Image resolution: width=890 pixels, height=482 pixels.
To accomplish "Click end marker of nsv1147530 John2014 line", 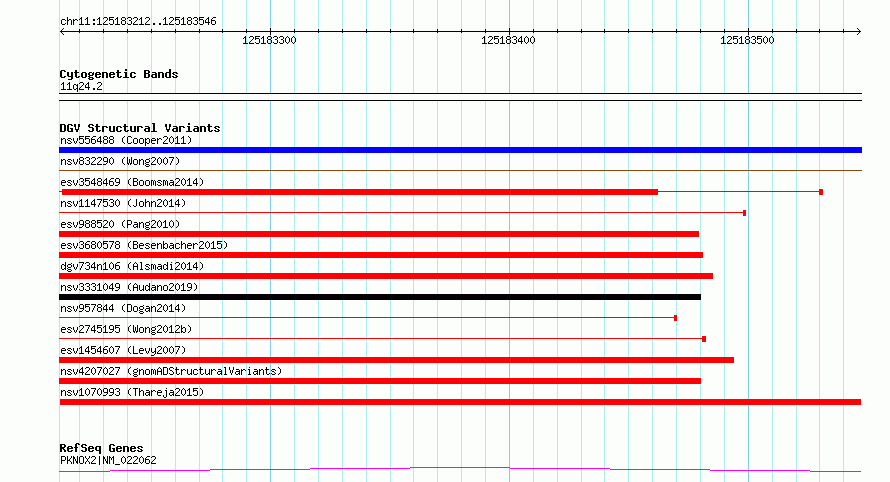I will tap(744, 213).
